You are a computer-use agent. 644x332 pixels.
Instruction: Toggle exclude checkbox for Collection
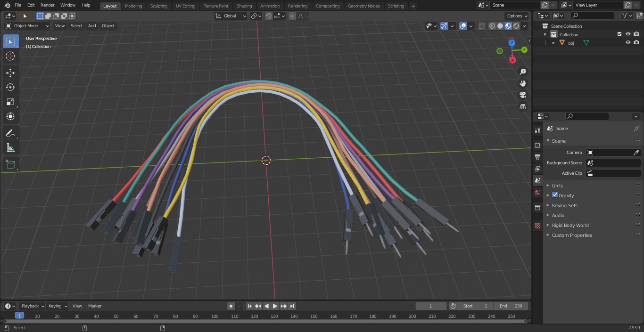coord(619,34)
